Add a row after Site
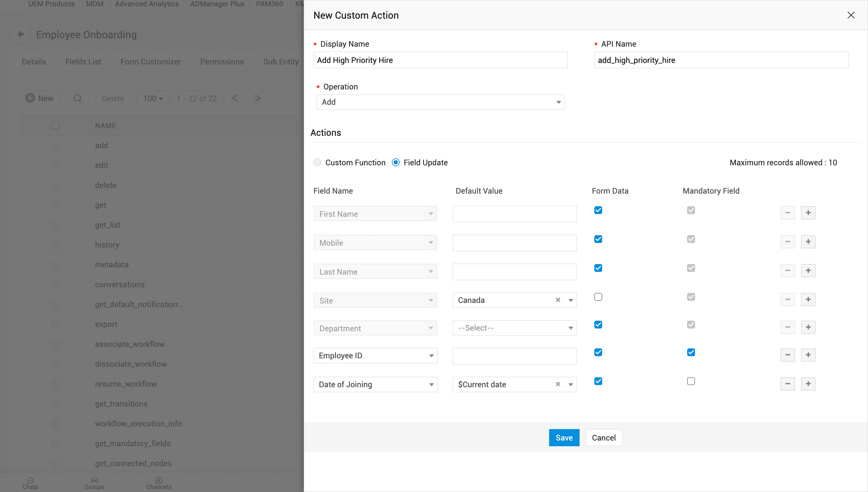 pyautogui.click(x=808, y=299)
